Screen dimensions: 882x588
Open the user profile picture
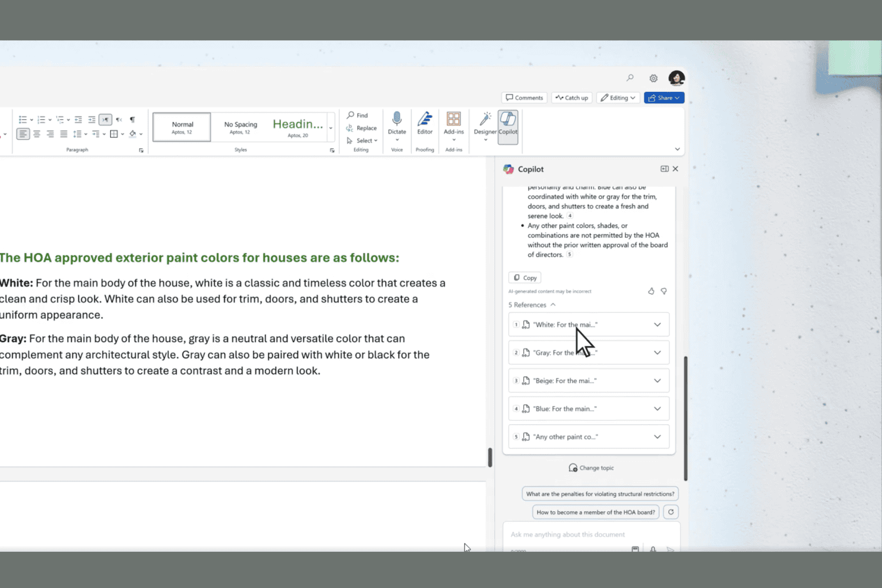tap(676, 78)
